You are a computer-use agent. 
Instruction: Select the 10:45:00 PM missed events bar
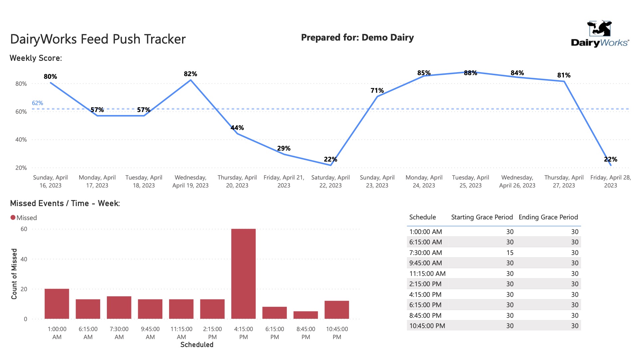point(337,310)
